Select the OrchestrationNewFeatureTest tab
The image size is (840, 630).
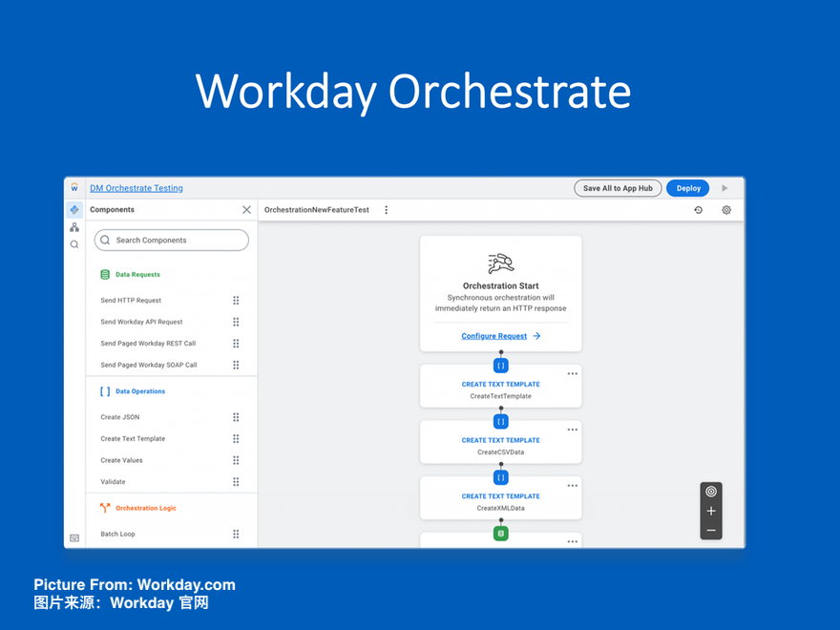click(x=317, y=209)
